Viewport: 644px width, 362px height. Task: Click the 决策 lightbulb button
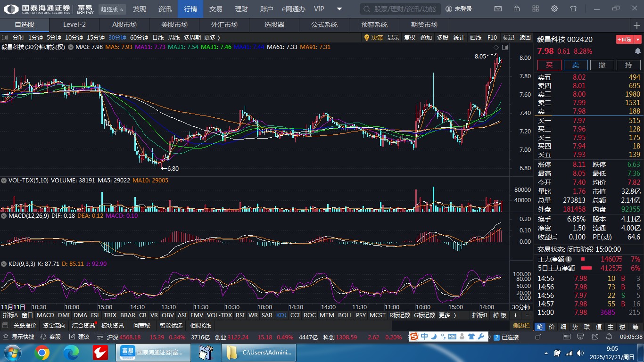pyautogui.click(x=373, y=38)
